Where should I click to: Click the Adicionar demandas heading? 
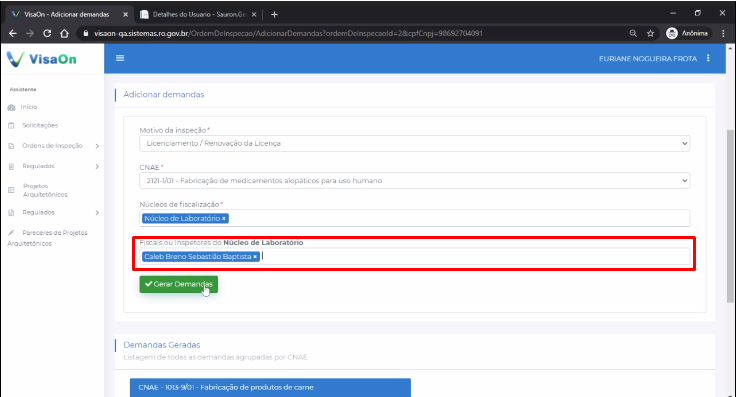164,94
